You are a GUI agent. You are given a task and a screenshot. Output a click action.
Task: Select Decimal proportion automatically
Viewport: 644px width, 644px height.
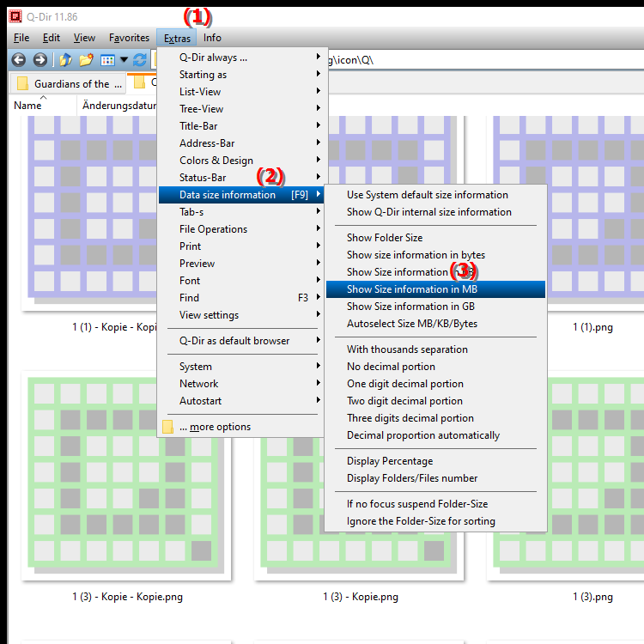pos(435,435)
